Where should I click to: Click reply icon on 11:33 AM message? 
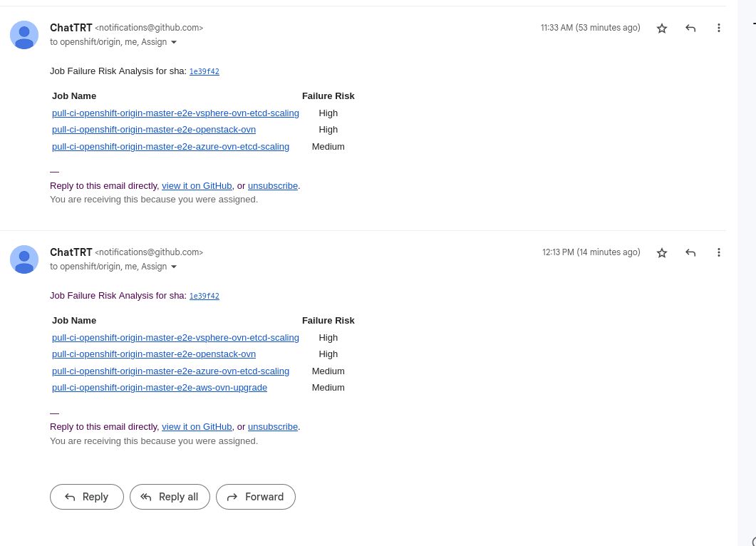click(690, 28)
